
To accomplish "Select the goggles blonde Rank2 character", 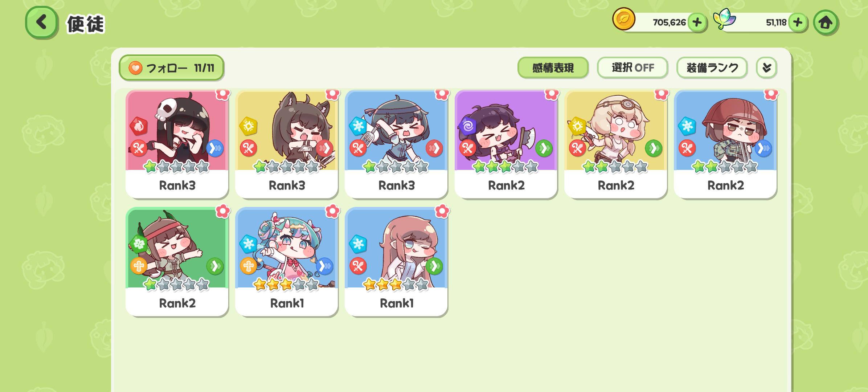I will (x=615, y=144).
